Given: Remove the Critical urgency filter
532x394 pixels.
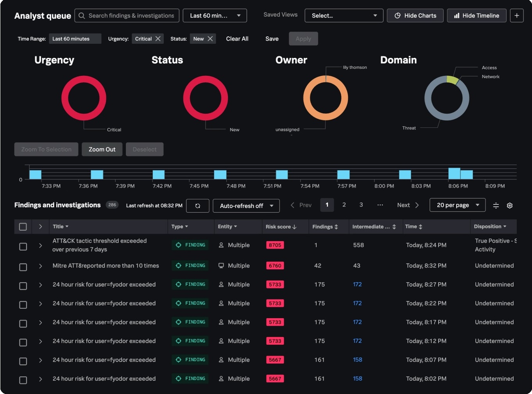Looking at the screenshot, I should [x=158, y=39].
